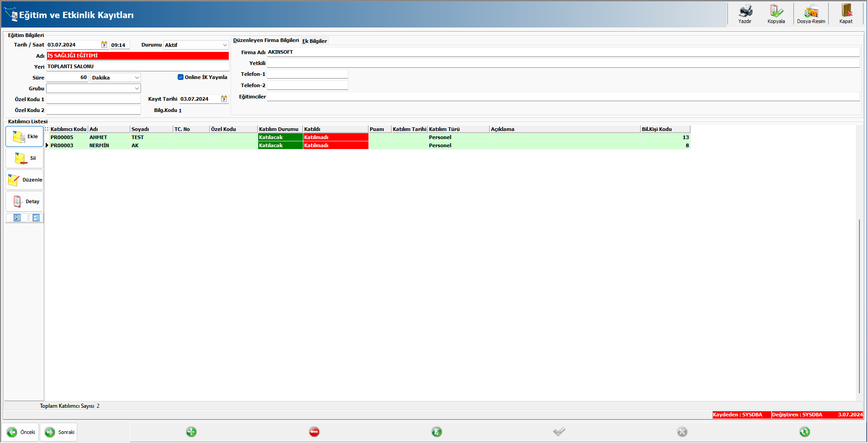Image resolution: width=868 pixels, height=443 pixels.
Task: Click the vertical scrollbar of participant list
Action: point(859,306)
